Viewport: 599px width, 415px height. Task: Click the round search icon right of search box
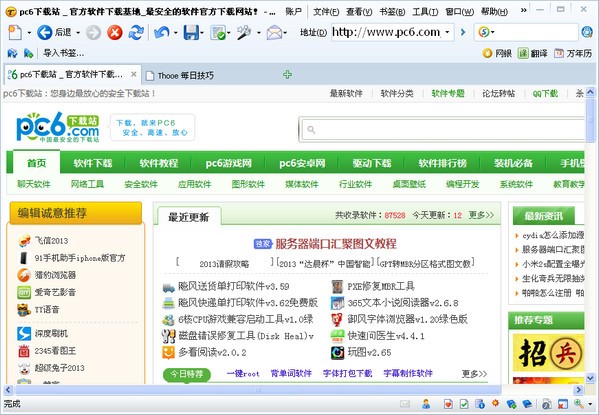[x=587, y=32]
